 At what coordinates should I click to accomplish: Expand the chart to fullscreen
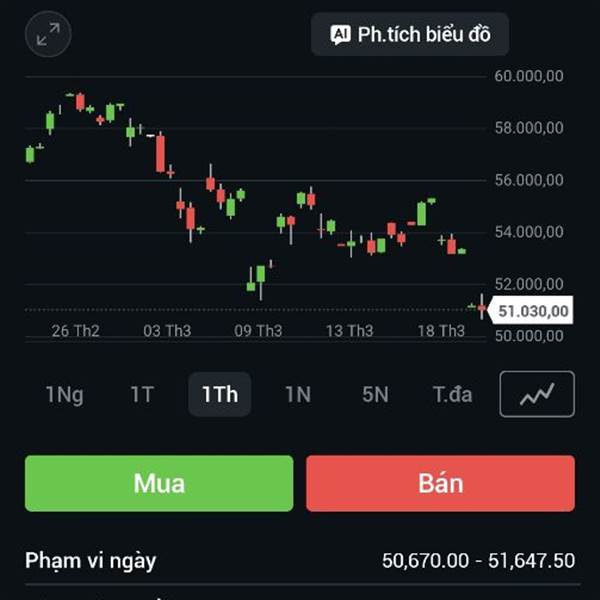(48, 35)
